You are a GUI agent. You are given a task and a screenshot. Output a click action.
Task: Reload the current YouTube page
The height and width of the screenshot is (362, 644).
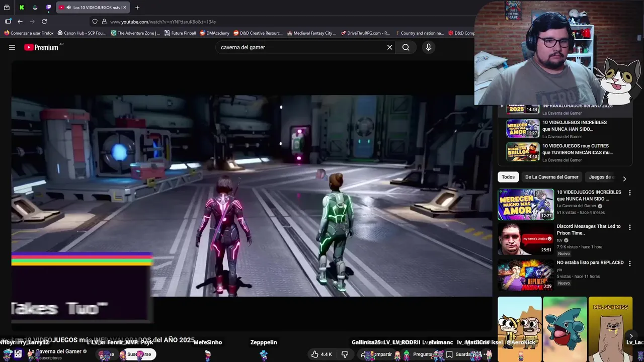coord(44,22)
